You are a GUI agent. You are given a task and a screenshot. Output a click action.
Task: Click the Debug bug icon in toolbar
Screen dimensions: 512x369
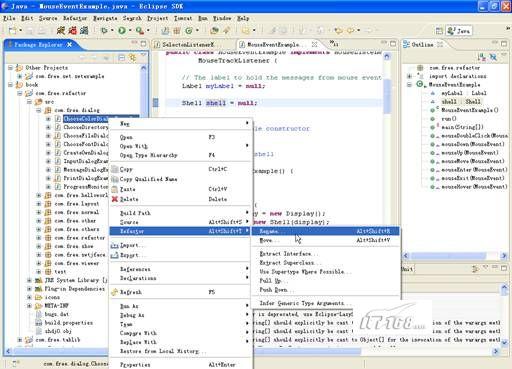click(104, 31)
